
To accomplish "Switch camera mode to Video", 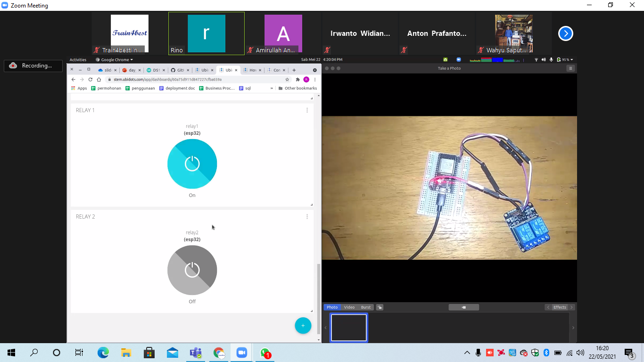I will pyautogui.click(x=349, y=307).
